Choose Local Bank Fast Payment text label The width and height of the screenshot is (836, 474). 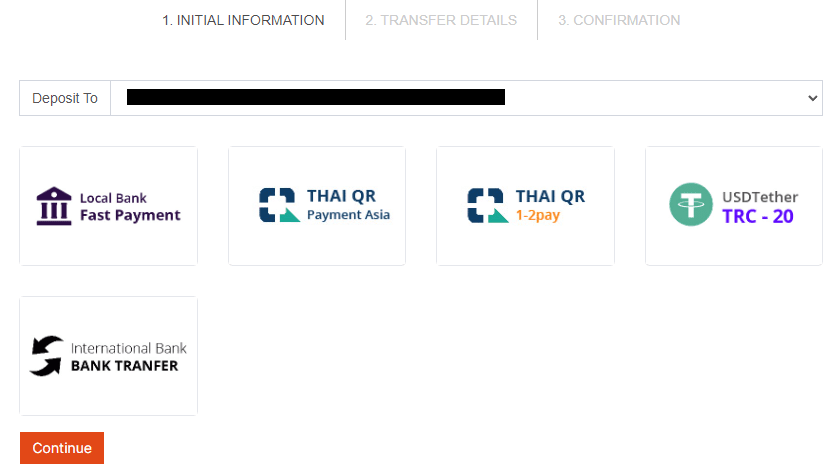[130, 207]
